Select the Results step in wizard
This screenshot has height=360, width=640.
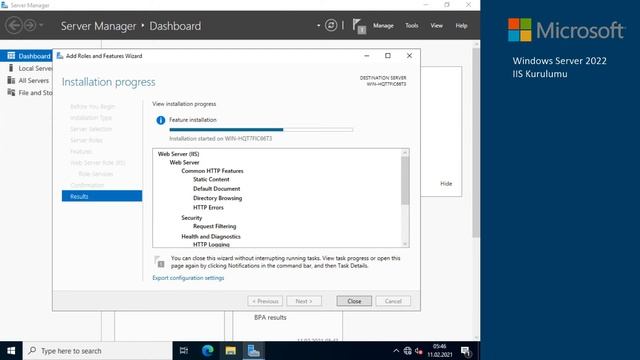click(x=102, y=196)
